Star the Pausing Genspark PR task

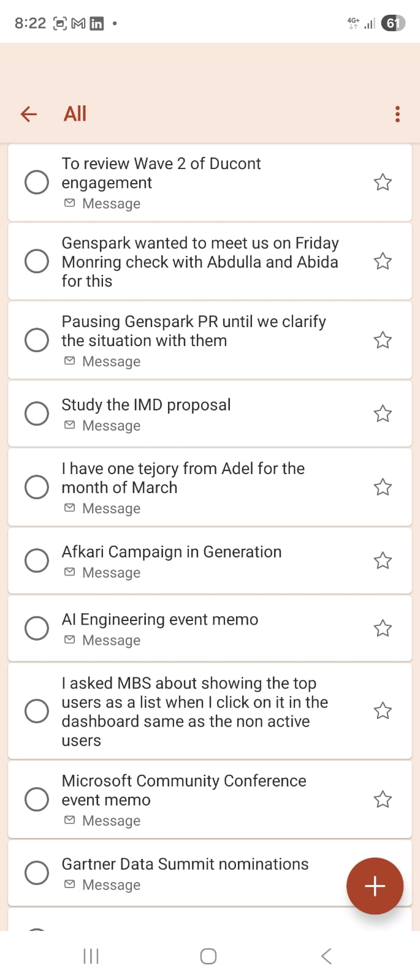pos(383,340)
